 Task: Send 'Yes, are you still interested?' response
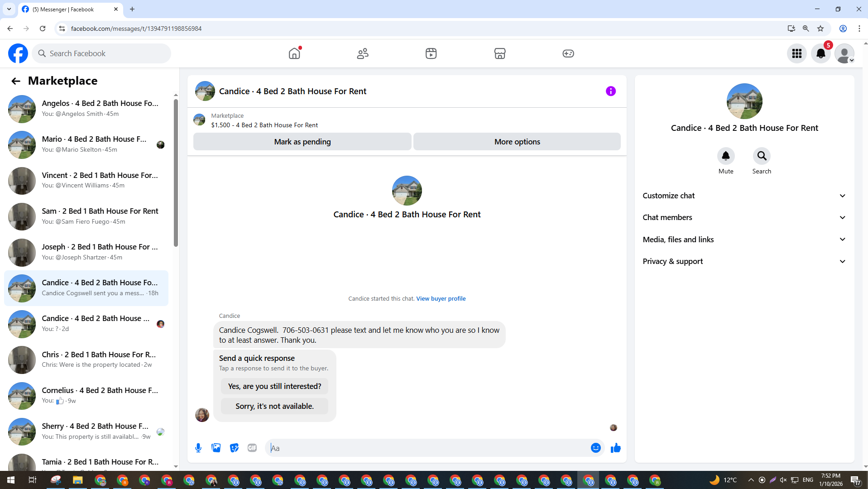[x=274, y=386]
